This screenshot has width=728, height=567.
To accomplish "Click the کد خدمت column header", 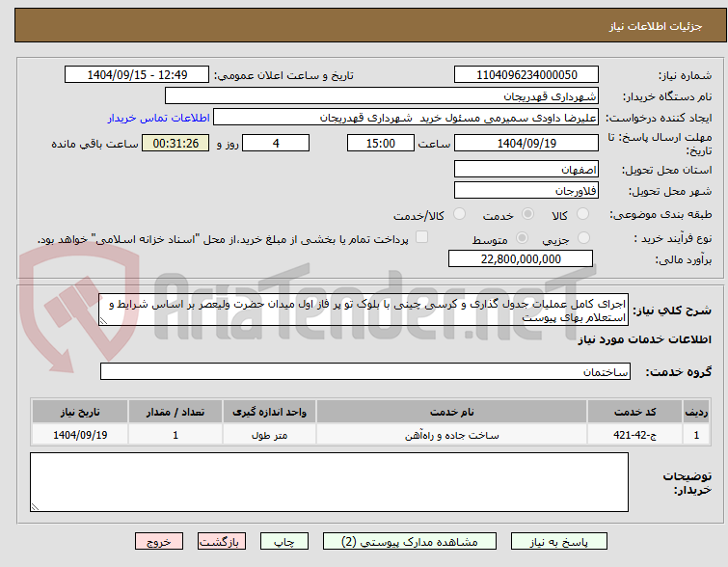I will [x=634, y=412].
